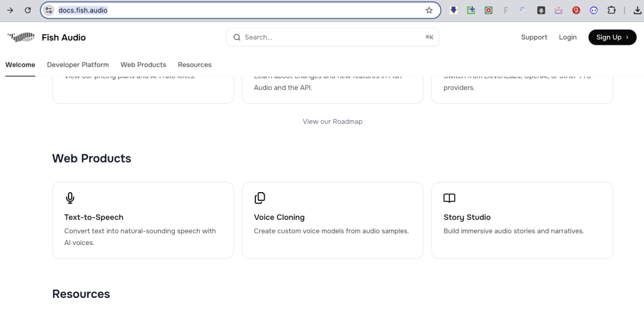Open the pink cloud extension icon
This screenshot has width=644, height=313.
[x=558, y=10]
